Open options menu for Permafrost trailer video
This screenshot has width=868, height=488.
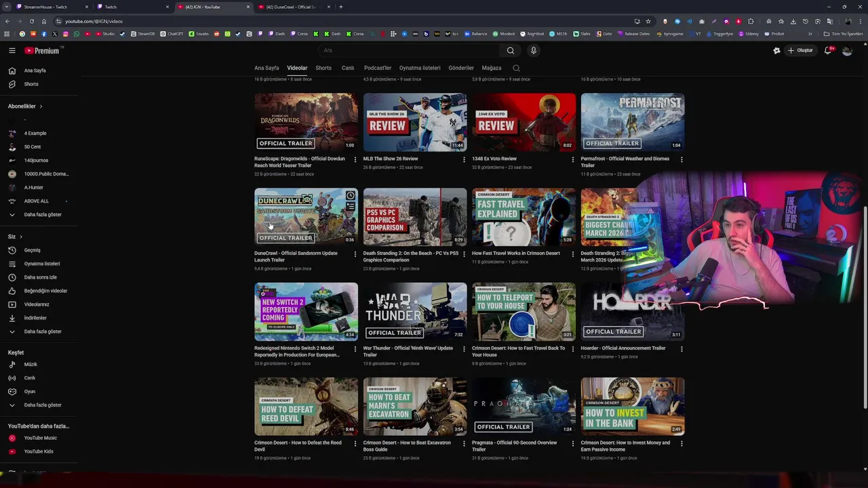[x=682, y=159]
